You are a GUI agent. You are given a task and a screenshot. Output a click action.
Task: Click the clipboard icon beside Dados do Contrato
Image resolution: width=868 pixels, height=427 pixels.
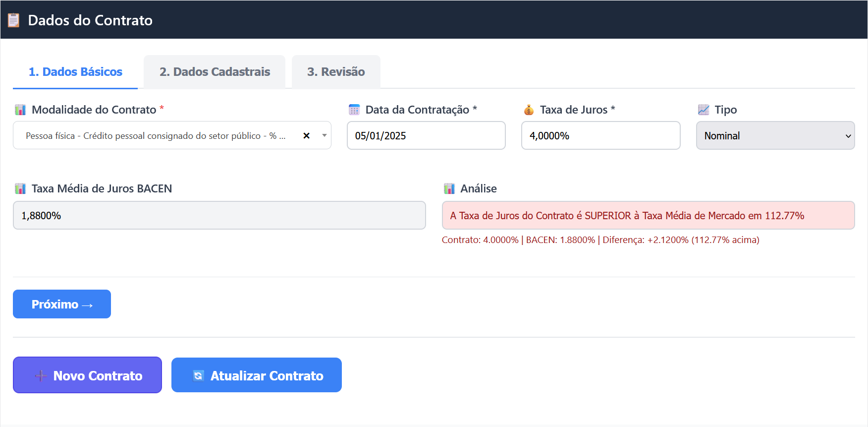click(x=14, y=20)
